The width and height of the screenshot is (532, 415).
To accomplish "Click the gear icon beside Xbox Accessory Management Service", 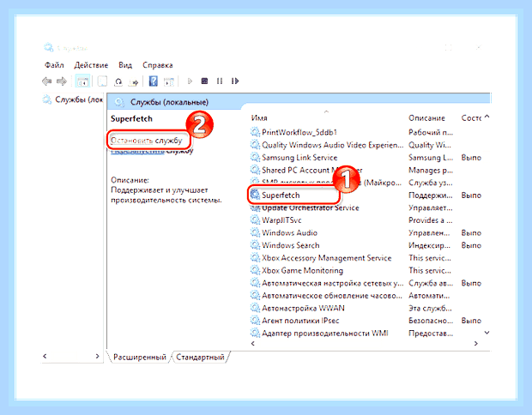I will point(255,258).
